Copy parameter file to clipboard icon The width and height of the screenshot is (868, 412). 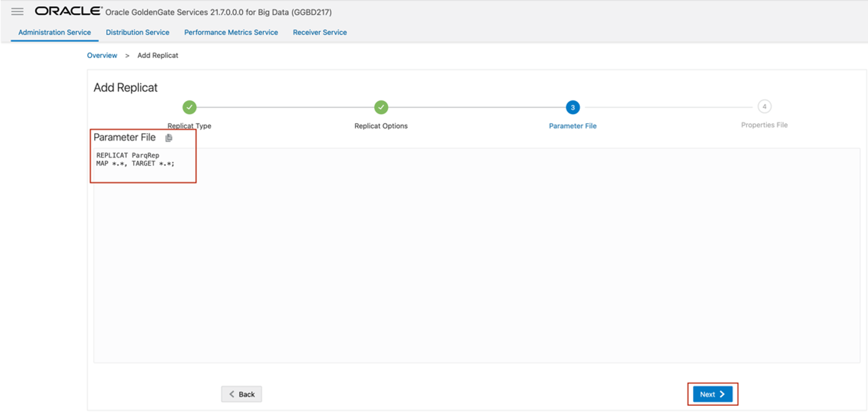[x=168, y=138]
